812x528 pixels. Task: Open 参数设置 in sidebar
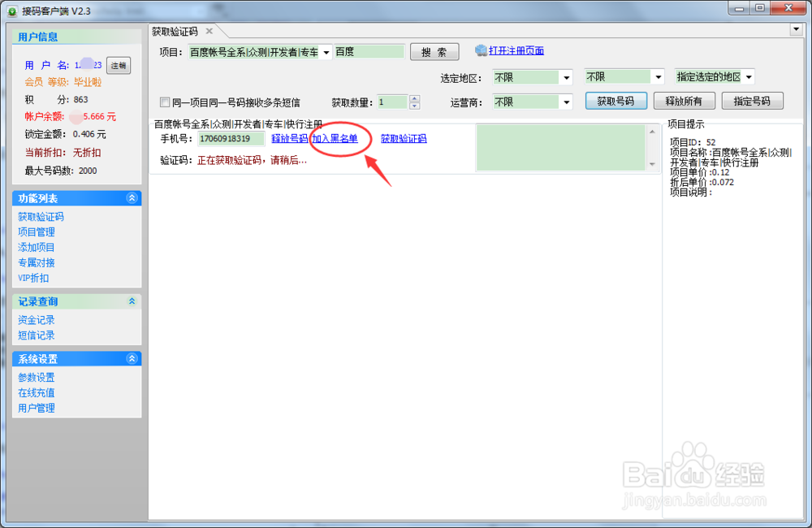pyautogui.click(x=37, y=377)
